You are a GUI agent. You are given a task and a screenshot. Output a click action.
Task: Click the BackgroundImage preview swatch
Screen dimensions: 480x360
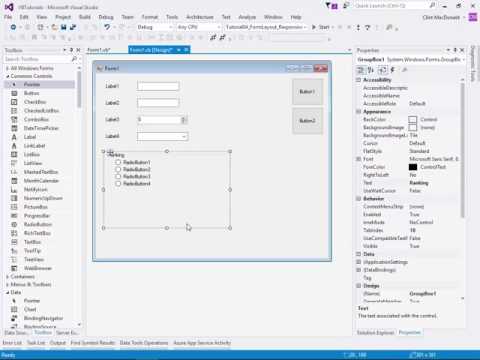click(x=413, y=128)
